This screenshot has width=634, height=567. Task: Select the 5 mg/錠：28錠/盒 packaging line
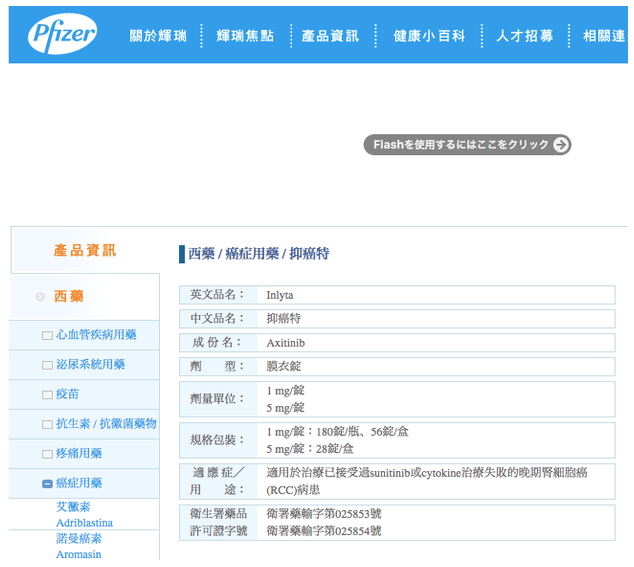(x=310, y=449)
